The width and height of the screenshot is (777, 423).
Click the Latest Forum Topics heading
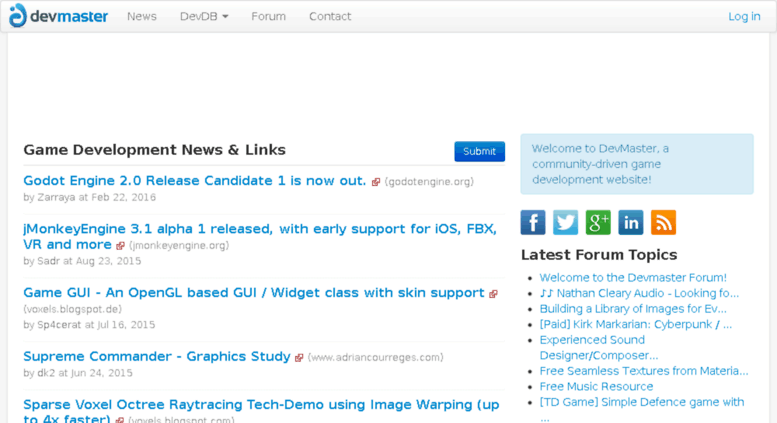[x=599, y=255]
